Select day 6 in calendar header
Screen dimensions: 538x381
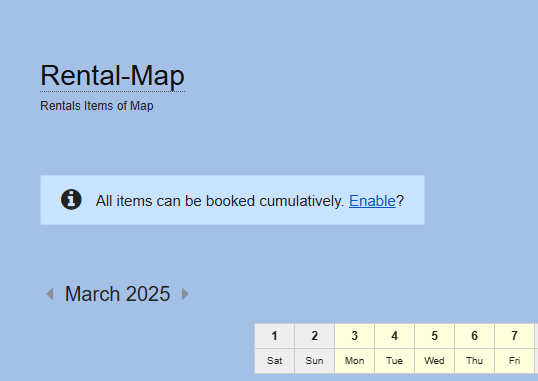point(474,336)
